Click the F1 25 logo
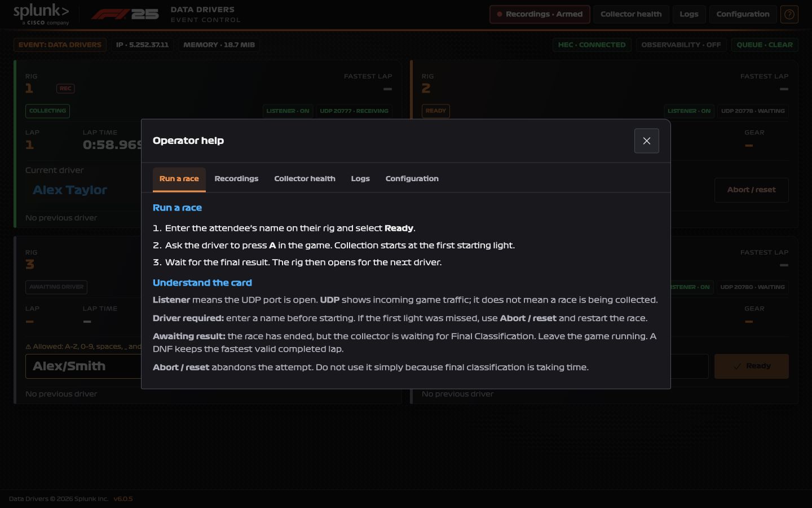 coord(125,14)
